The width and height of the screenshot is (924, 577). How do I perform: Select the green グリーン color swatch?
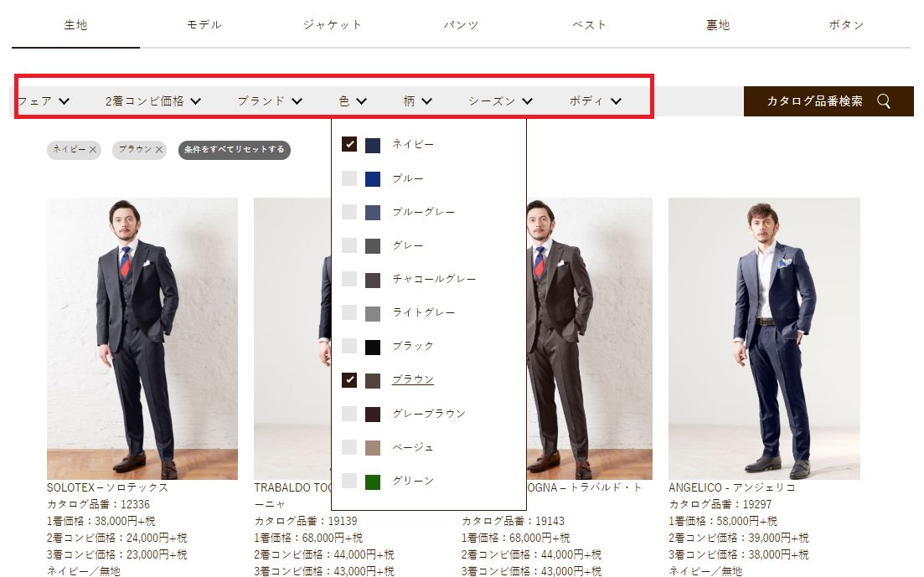[x=373, y=482]
